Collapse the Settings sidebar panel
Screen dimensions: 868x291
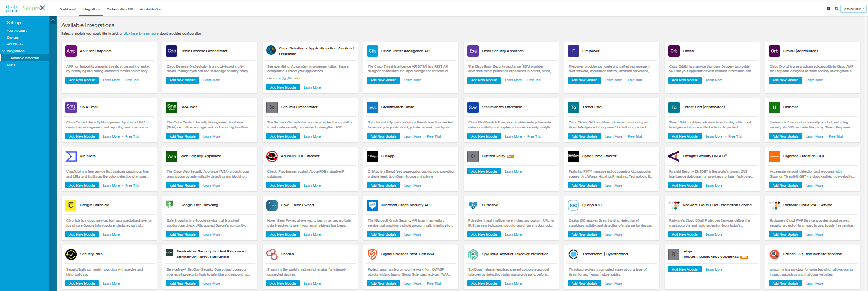53,20
